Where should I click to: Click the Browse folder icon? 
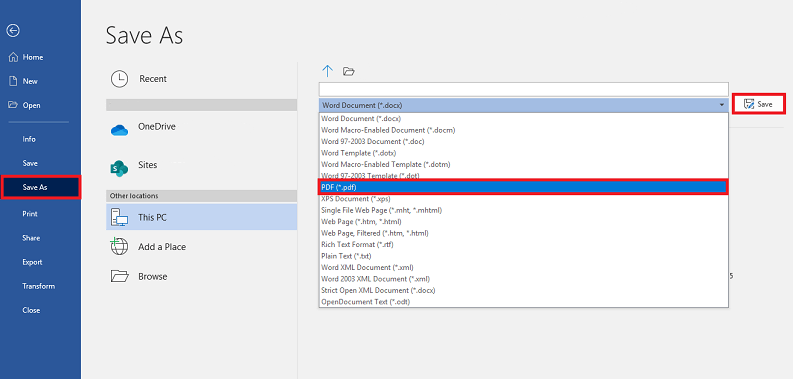pyautogui.click(x=119, y=276)
